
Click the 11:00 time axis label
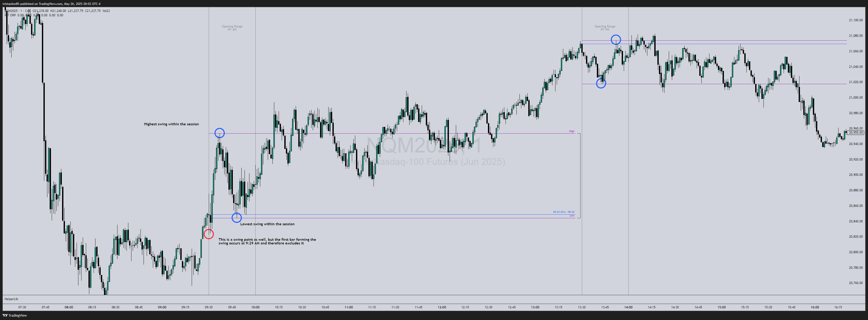(349, 307)
